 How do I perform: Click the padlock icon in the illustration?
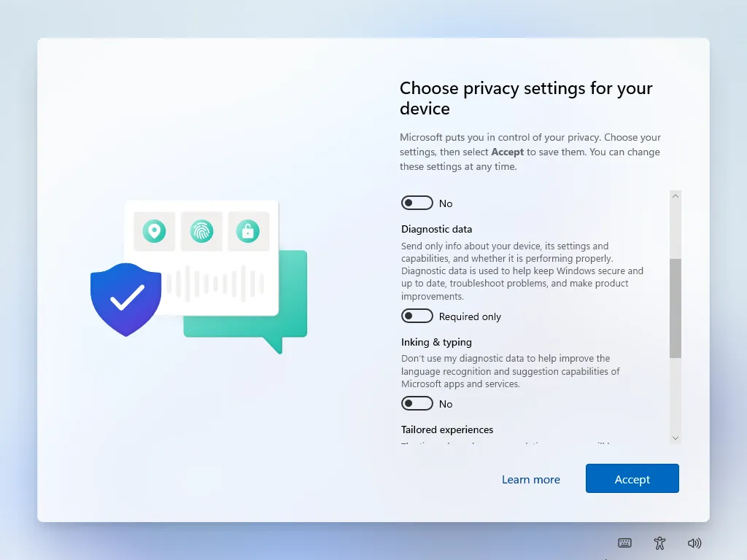pyautogui.click(x=248, y=231)
